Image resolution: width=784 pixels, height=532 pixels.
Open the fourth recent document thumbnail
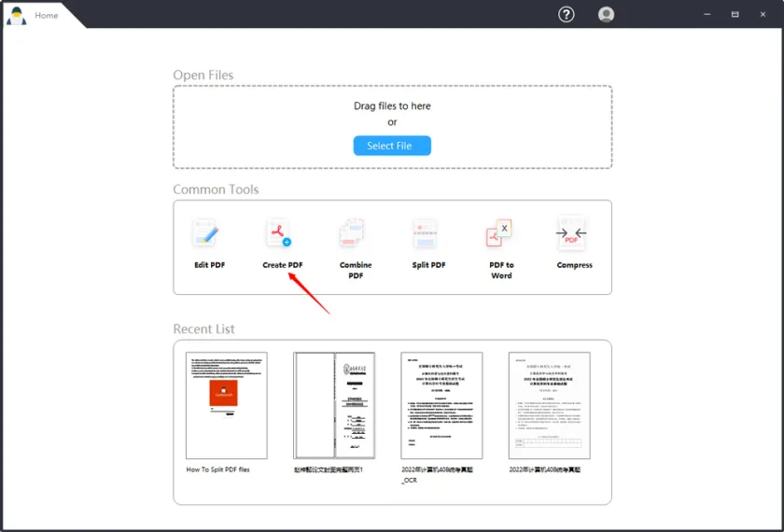[x=550, y=405]
